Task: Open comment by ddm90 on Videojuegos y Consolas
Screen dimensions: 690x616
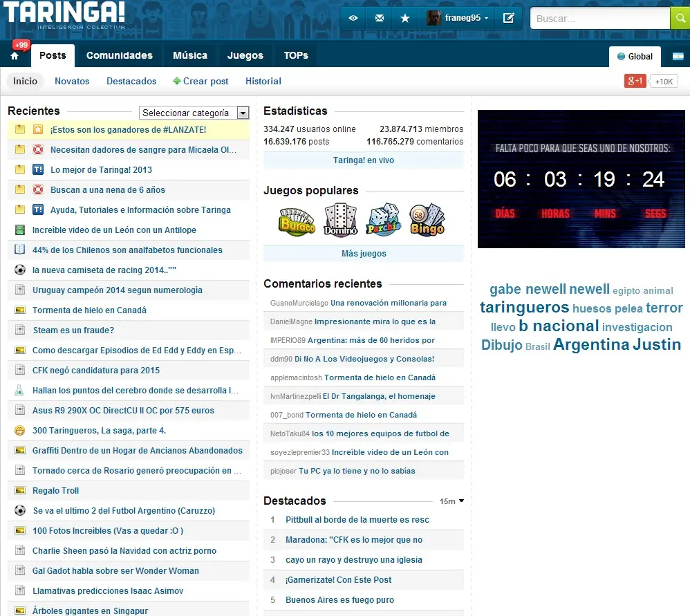Action: click(364, 359)
